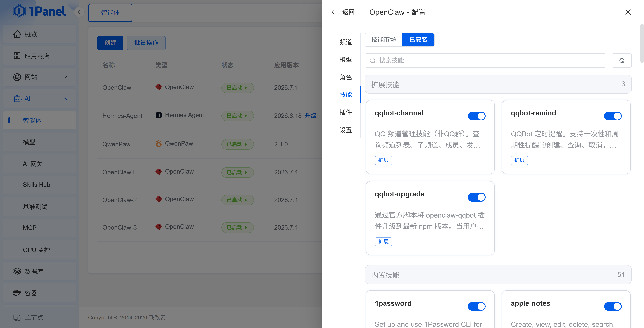
Task: Click the AI robot icon
Action: click(x=17, y=99)
